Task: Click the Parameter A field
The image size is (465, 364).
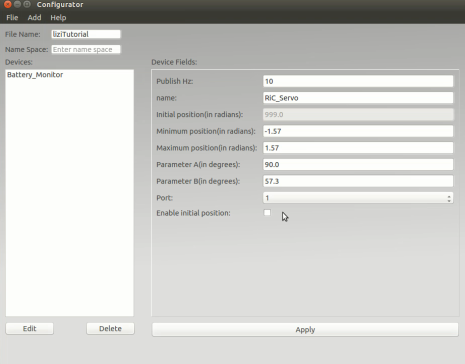Action: 358,164
